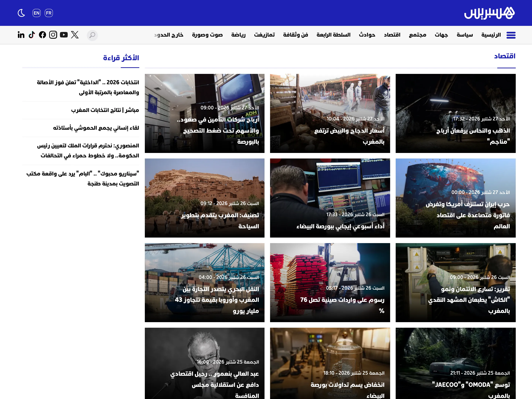532x399 pixels.
Task: Open مباشر | نتائج انتخابات المغرب link
Action: [105, 110]
